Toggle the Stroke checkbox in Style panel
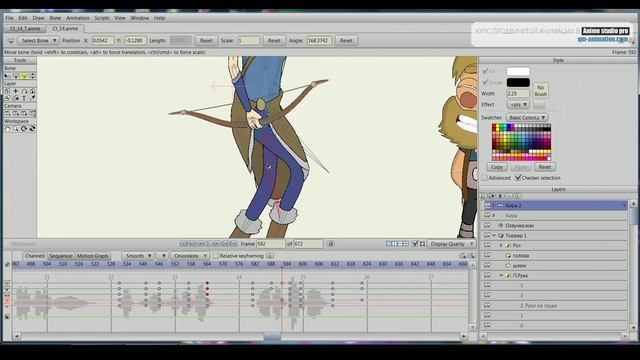The width and height of the screenshot is (640, 360). (485, 82)
